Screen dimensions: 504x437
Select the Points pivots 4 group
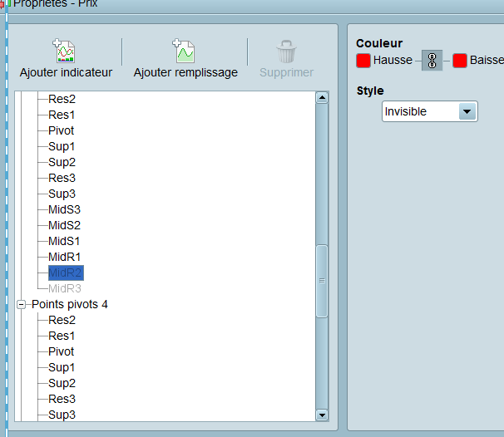click(x=70, y=304)
